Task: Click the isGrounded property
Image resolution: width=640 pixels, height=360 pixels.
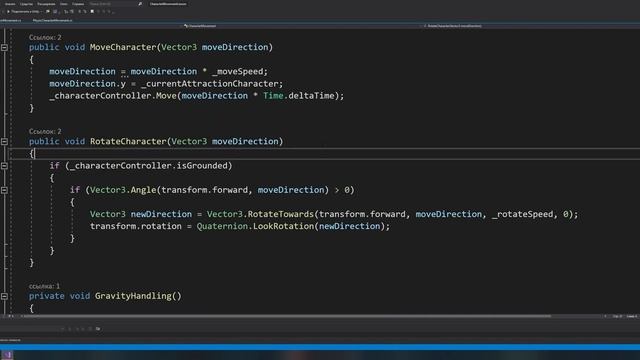Action: click(202, 166)
